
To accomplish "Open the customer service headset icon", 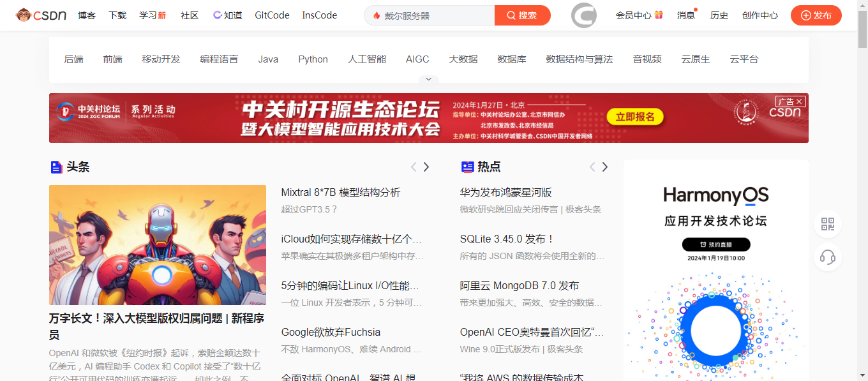I will tap(828, 257).
